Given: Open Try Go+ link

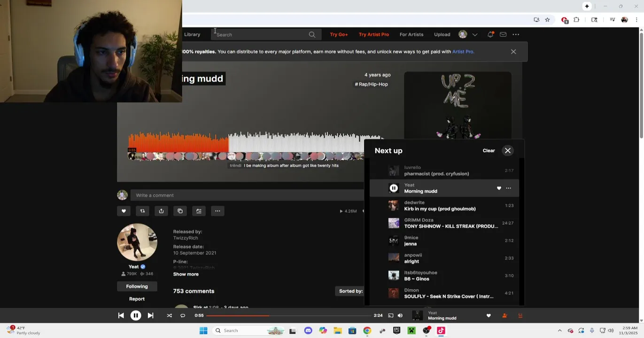Looking at the screenshot, I should click(x=339, y=34).
